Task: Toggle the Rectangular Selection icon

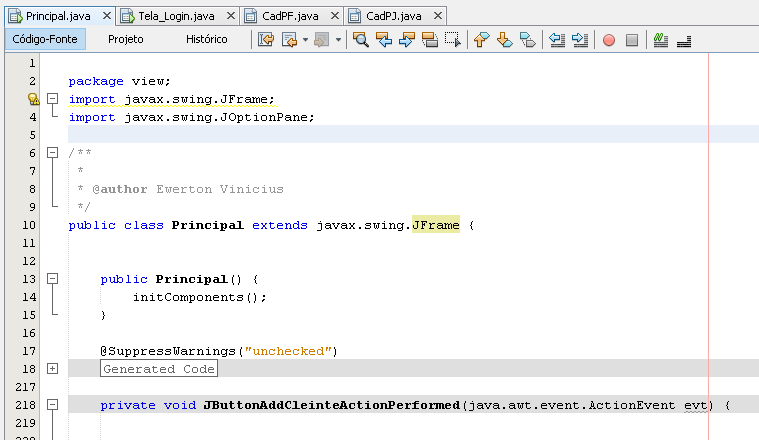Action: coord(453,39)
